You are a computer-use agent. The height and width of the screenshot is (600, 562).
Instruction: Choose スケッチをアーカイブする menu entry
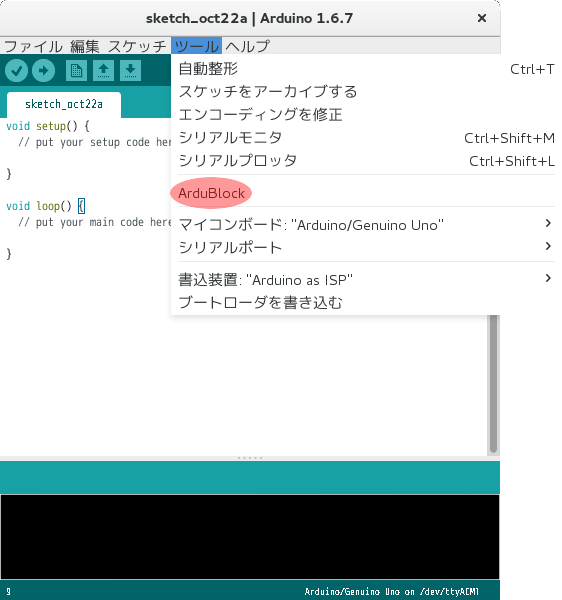[366, 92]
